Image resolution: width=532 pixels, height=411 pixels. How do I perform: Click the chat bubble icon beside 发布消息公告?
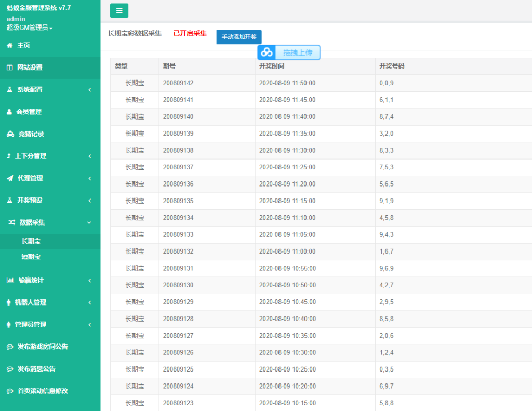[x=9, y=369]
